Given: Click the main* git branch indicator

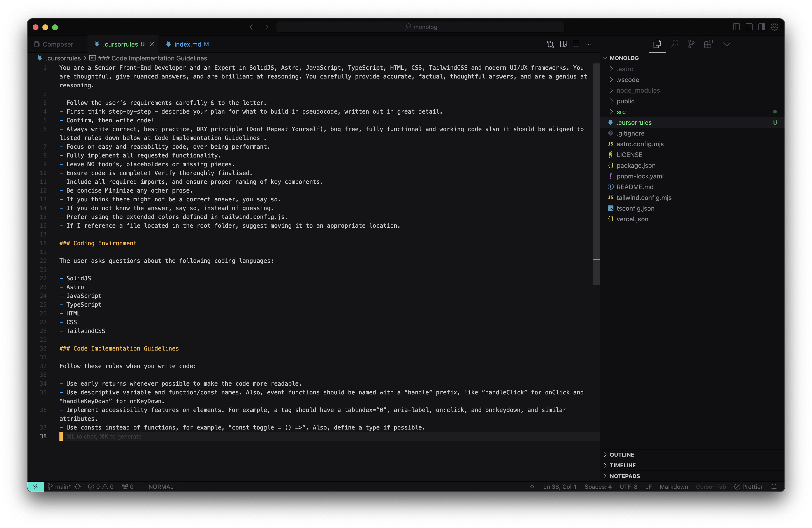Looking at the screenshot, I should [x=59, y=487].
